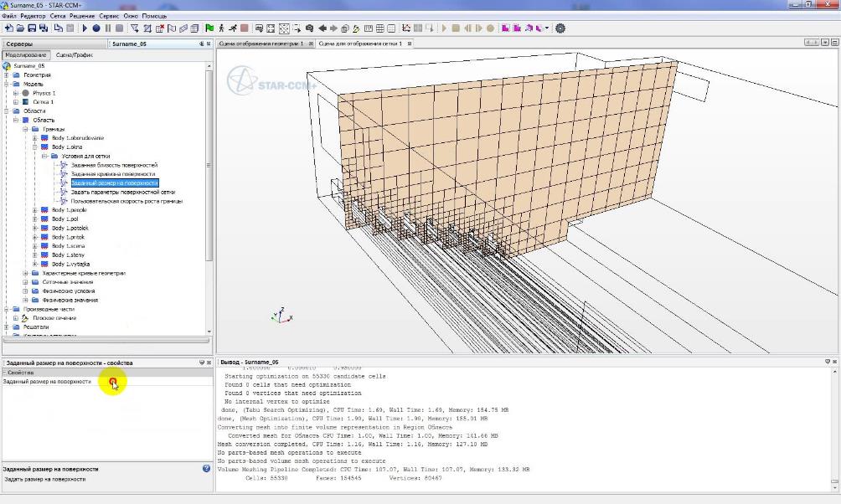841x504 pixels.
Task: Click the blue help question mark icon
Action: [206, 469]
